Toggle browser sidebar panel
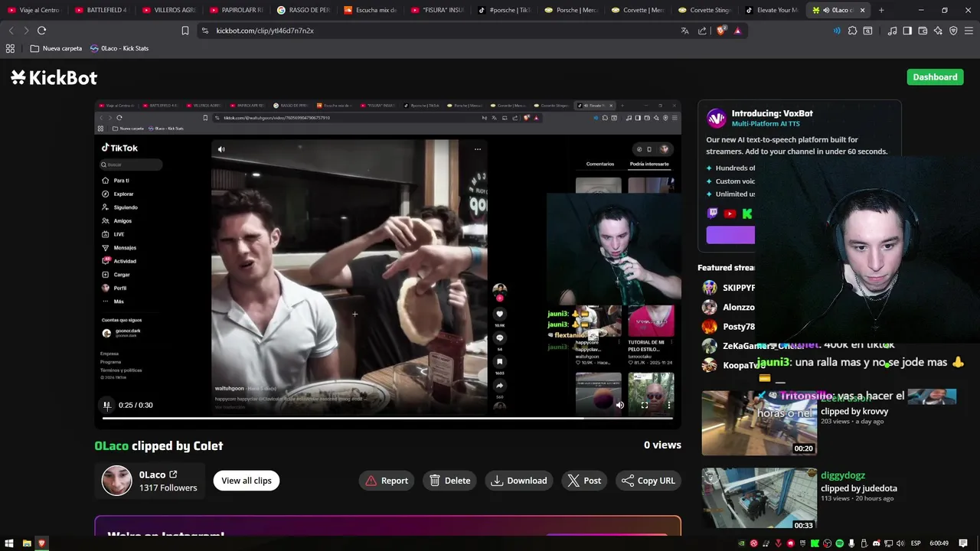 click(907, 31)
